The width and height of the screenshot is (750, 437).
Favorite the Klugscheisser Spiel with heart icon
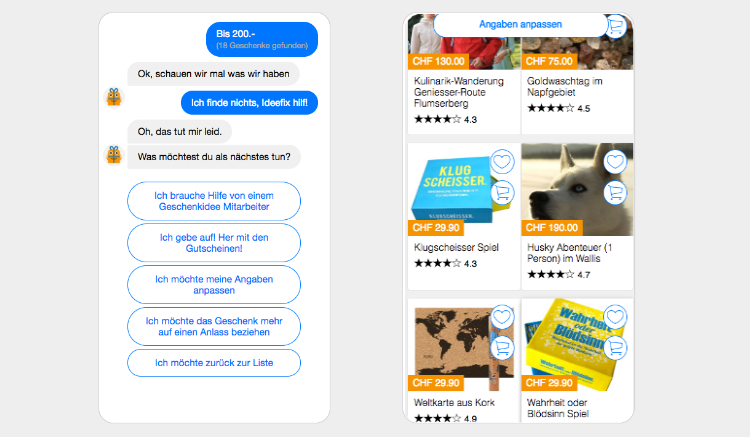coord(502,162)
